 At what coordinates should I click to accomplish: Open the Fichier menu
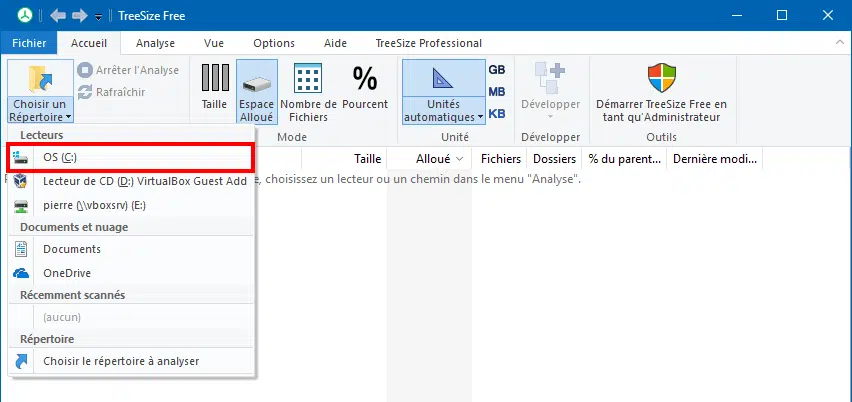click(29, 43)
